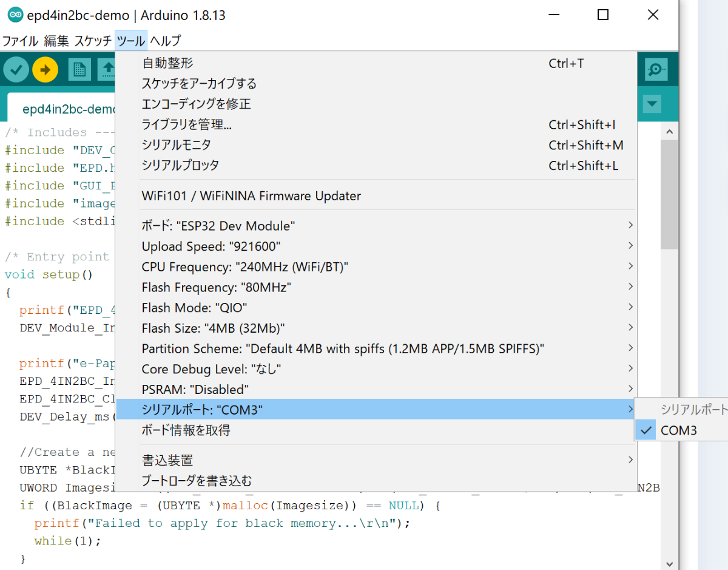
Task: Click the UBYTE *BlackI code line
Action: click(67, 470)
